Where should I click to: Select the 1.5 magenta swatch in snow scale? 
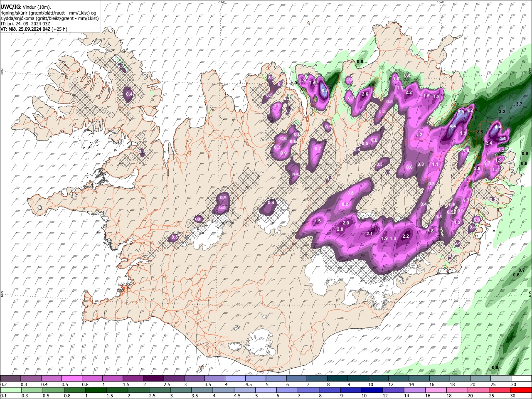(x=133, y=378)
